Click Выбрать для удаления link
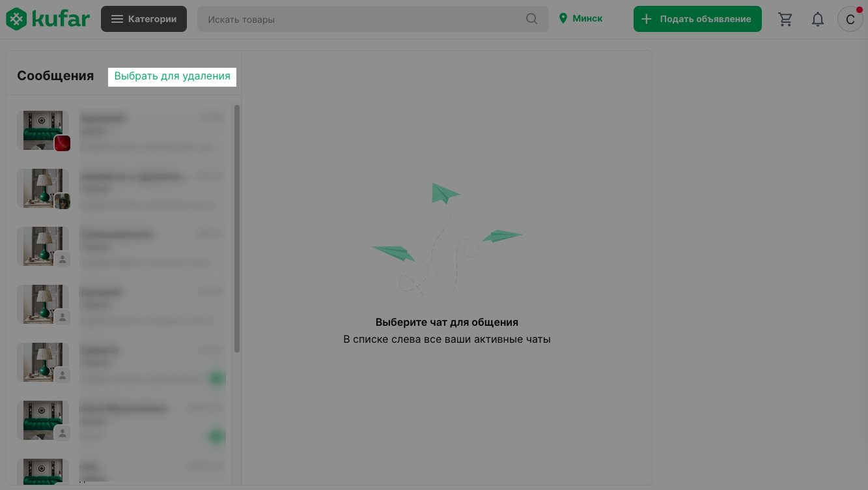This screenshot has width=868, height=490. coord(172,76)
